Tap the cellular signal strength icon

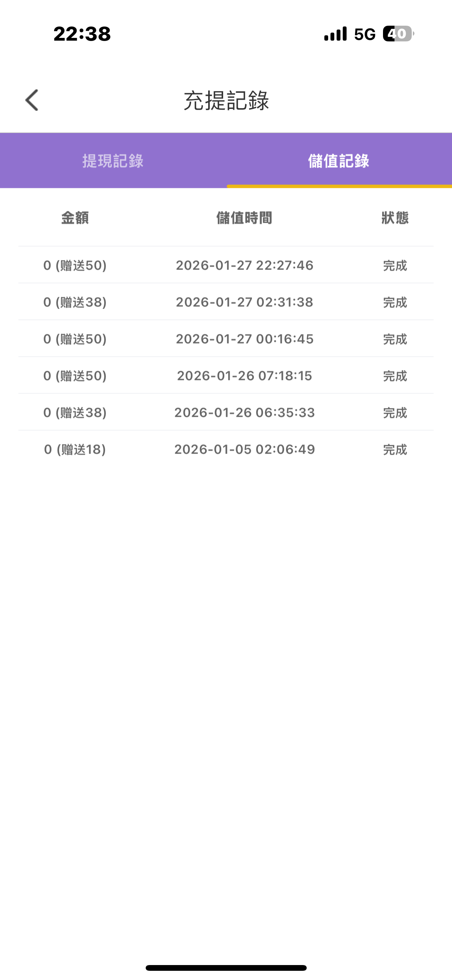click(x=335, y=34)
